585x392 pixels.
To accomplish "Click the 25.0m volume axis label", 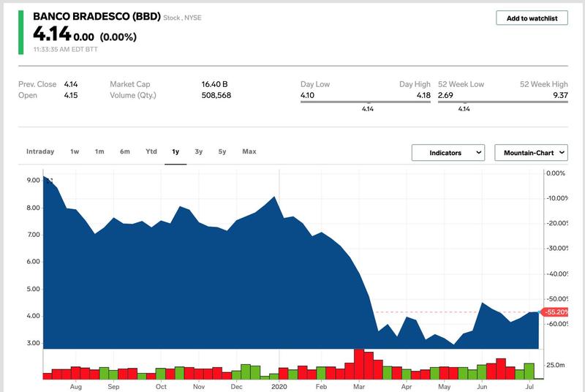I will [556, 365].
